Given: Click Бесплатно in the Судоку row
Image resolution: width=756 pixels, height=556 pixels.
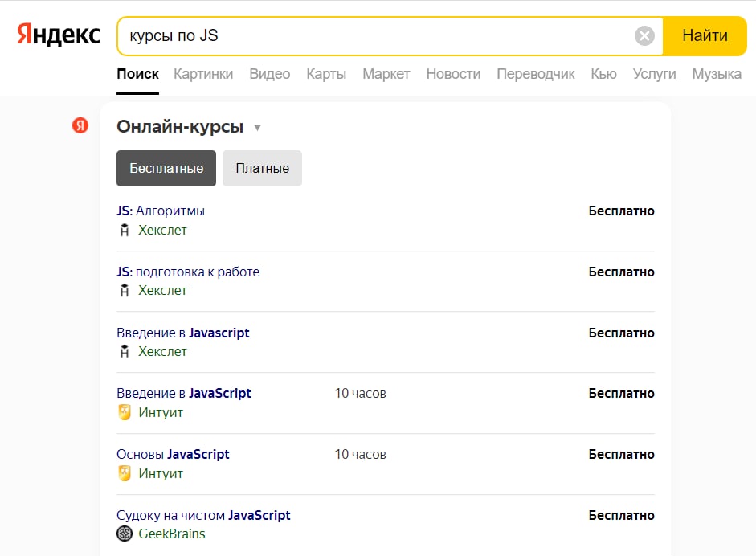Looking at the screenshot, I should point(622,516).
